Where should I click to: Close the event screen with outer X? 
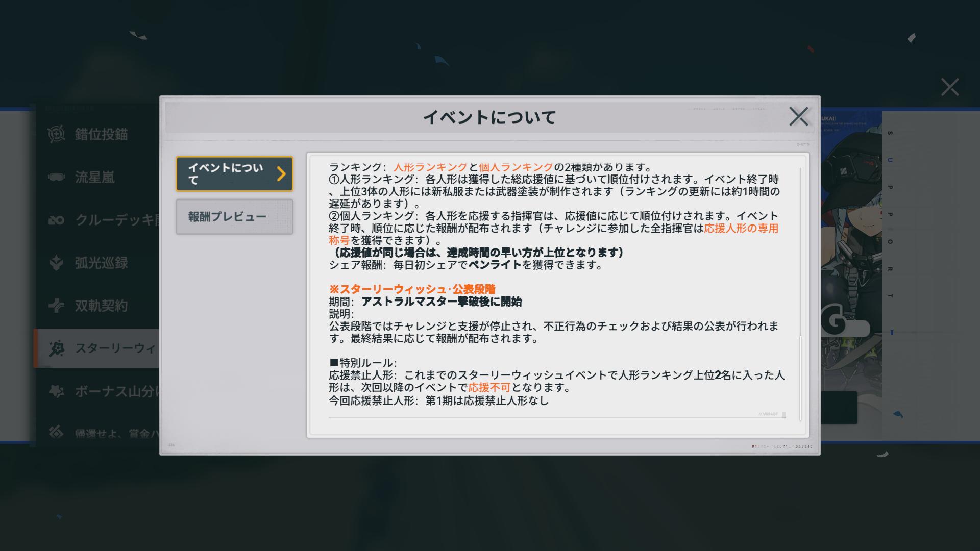(949, 87)
